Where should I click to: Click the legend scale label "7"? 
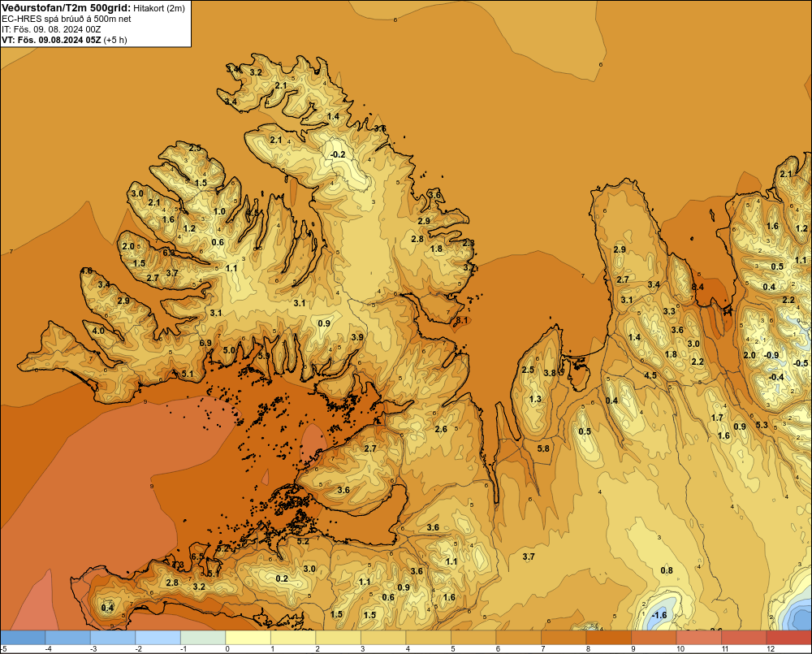542,649
